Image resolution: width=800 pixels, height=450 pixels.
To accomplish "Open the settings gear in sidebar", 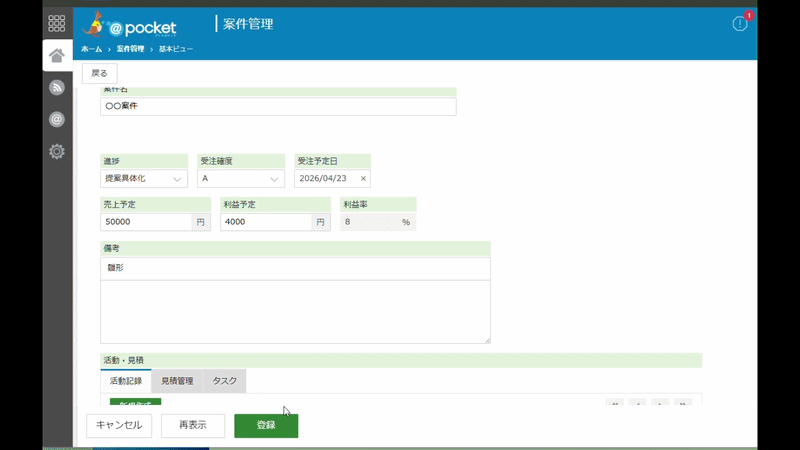I will (x=57, y=152).
